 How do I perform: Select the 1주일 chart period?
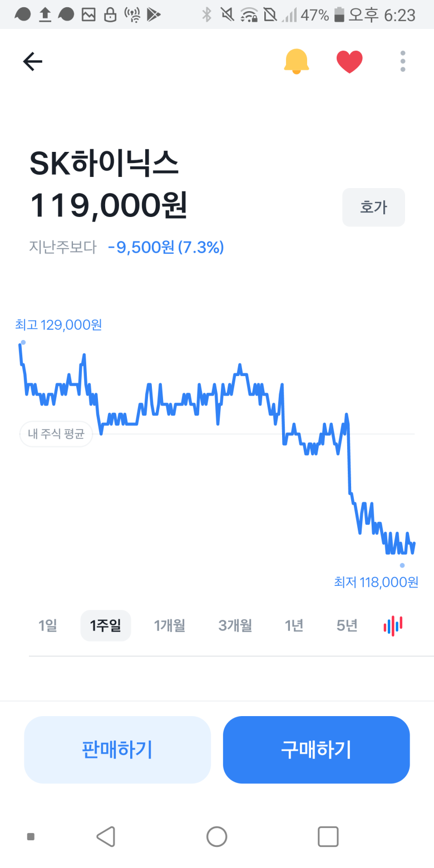coord(106,626)
